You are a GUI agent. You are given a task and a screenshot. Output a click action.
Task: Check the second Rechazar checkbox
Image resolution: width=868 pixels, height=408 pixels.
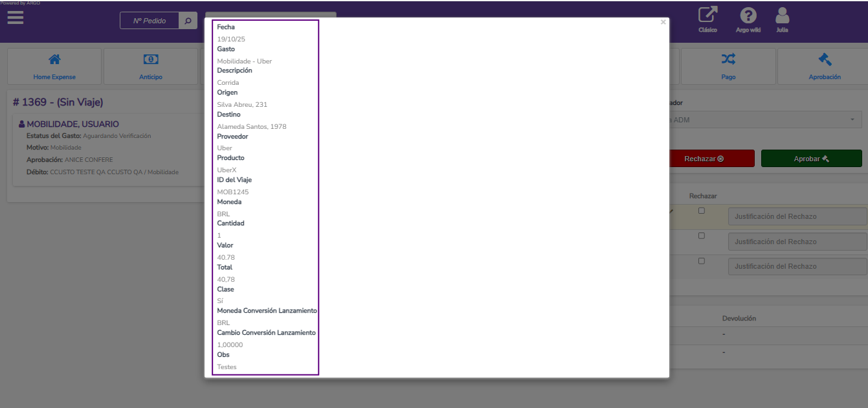(x=701, y=236)
